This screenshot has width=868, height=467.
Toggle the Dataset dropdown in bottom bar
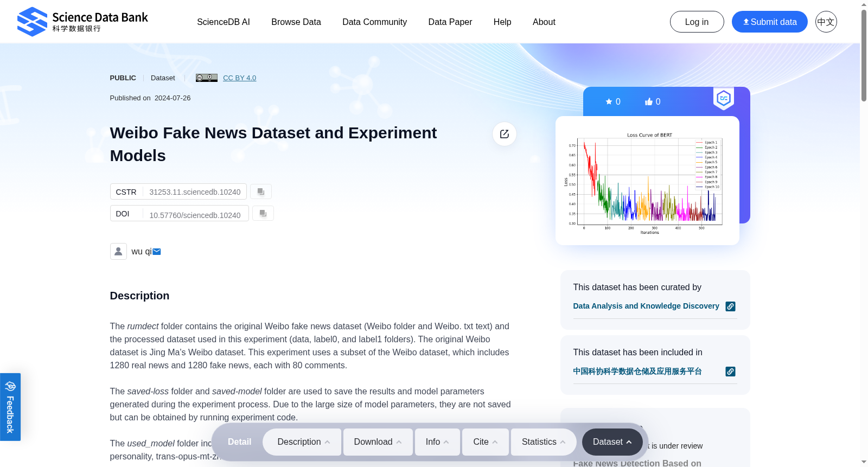tap(612, 442)
